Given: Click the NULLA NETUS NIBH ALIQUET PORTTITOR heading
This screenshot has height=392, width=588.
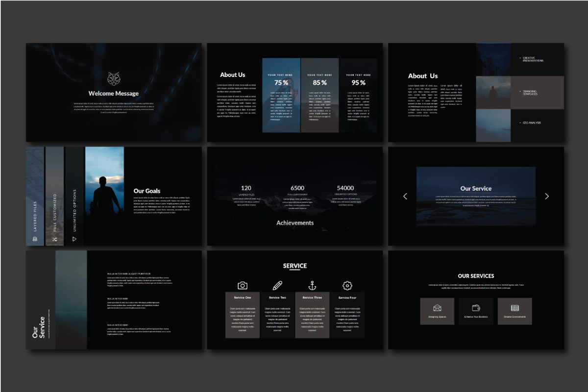Looking at the screenshot, I should tap(129, 273).
